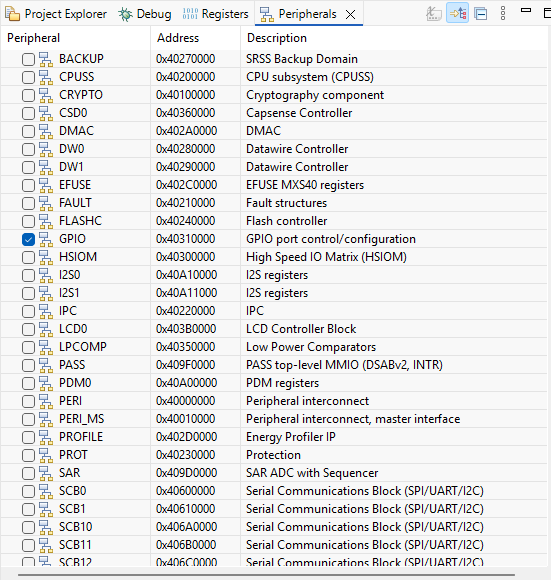Click address 0x409D0000
Image resolution: width=551 pixels, height=580 pixels.
click(x=186, y=473)
